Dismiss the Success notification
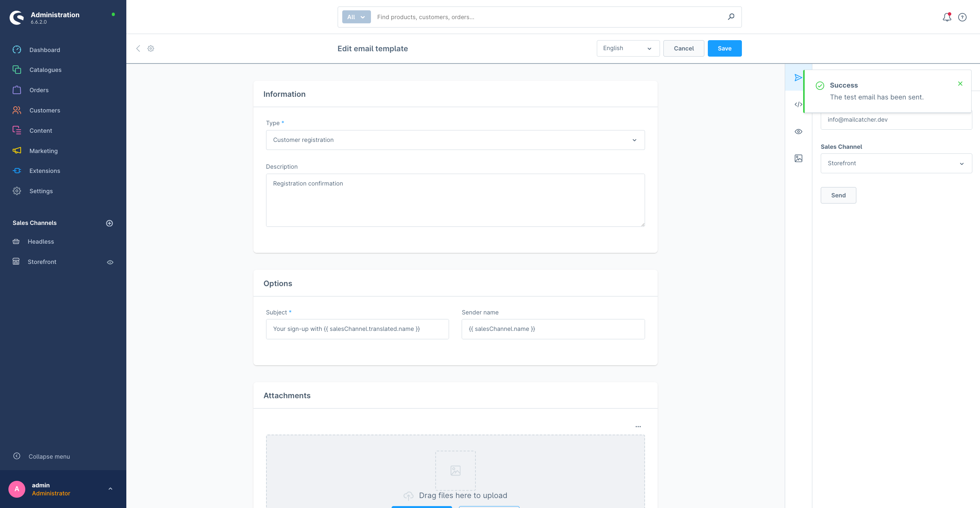Viewport: 980px width, 508px height. click(960, 83)
